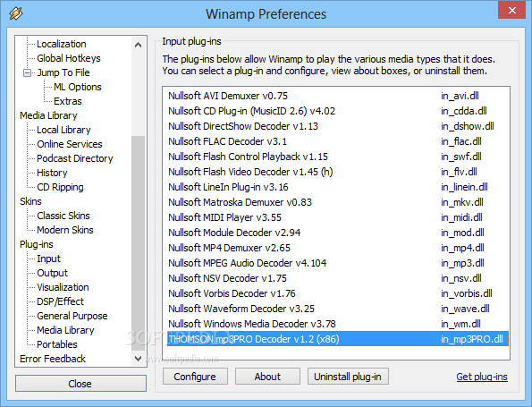Open Classic Skins page
Viewport: 532px width, 407px height.
[63, 216]
